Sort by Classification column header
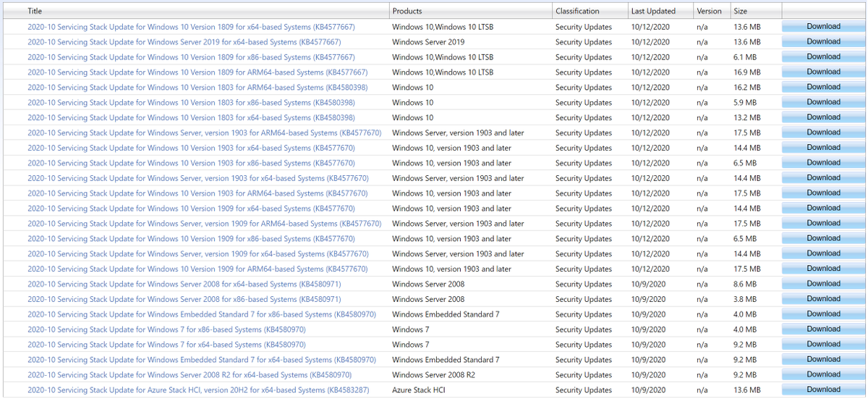Screen dimensions: 868x399 click(577, 11)
